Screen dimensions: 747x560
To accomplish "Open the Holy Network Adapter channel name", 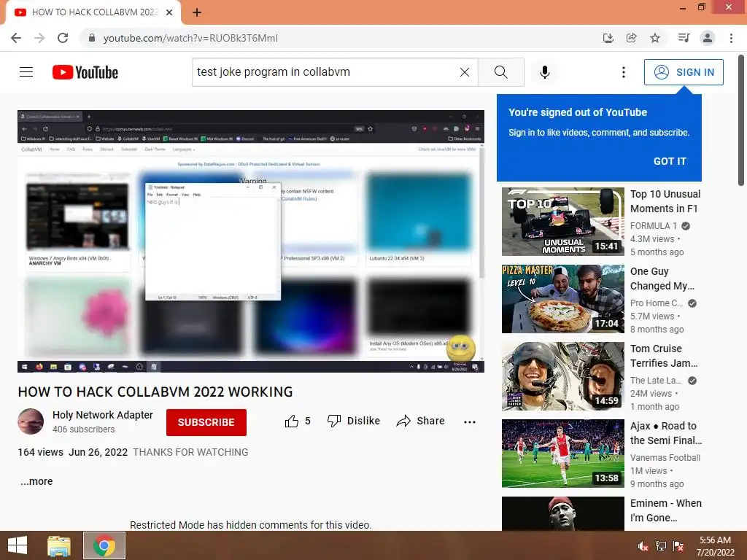I will point(102,415).
